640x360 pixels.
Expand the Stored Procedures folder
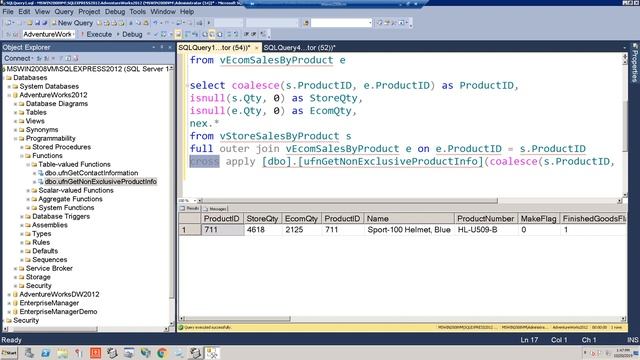coord(22,147)
